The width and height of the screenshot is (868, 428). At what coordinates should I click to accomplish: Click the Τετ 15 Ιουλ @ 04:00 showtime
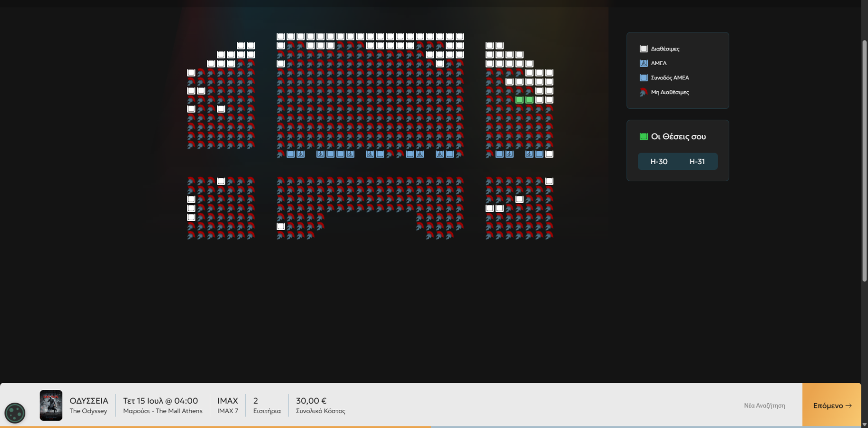(x=161, y=401)
